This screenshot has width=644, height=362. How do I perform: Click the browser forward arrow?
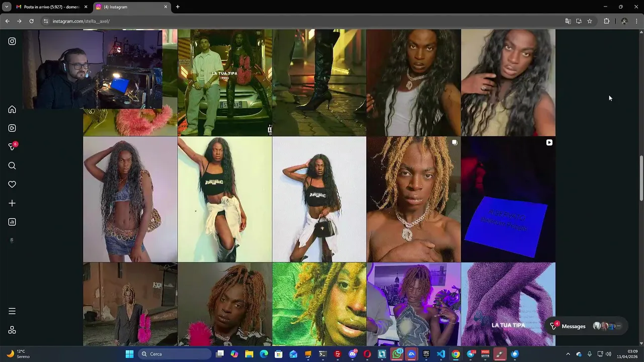click(19, 21)
